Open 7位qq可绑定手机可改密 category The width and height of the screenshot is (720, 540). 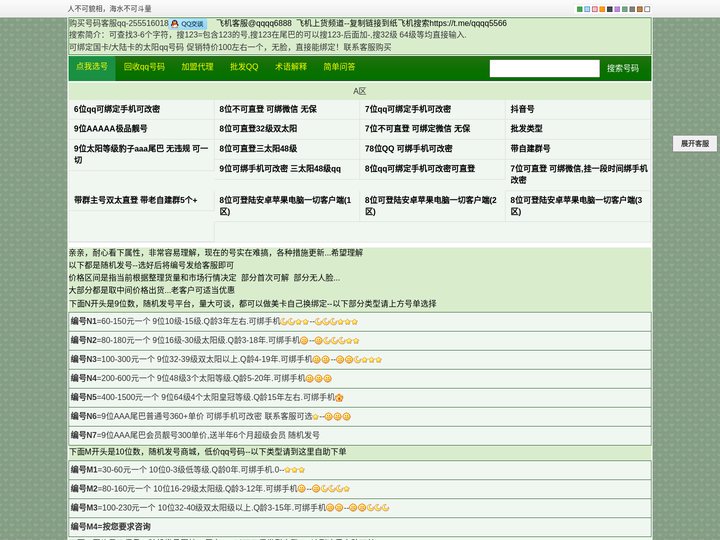[x=408, y=109]
